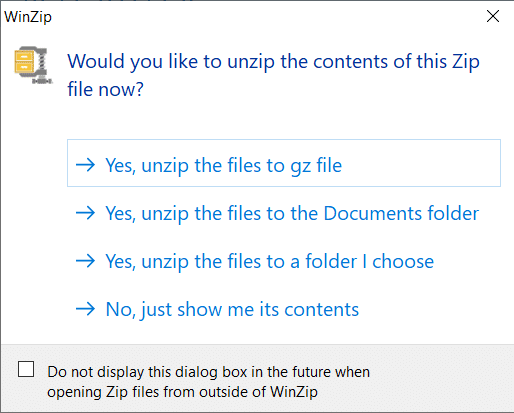Click the WinZip file cabinet clamp icon

(33, 65)
